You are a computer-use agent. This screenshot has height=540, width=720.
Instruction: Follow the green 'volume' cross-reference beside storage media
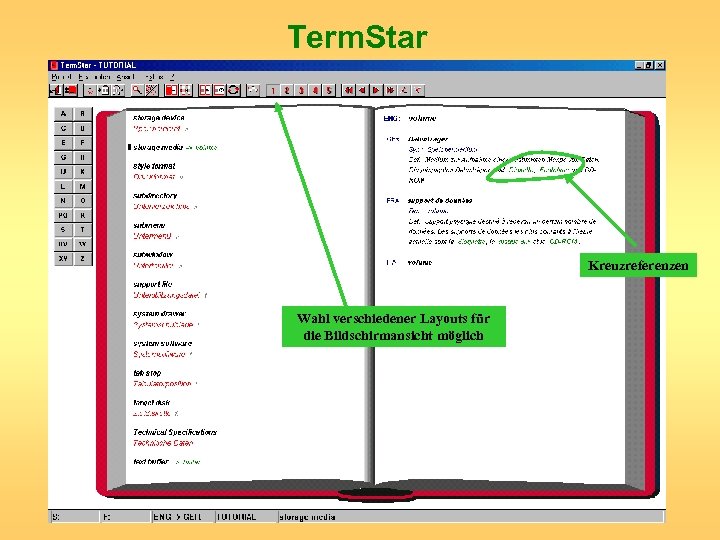(206, 147)
